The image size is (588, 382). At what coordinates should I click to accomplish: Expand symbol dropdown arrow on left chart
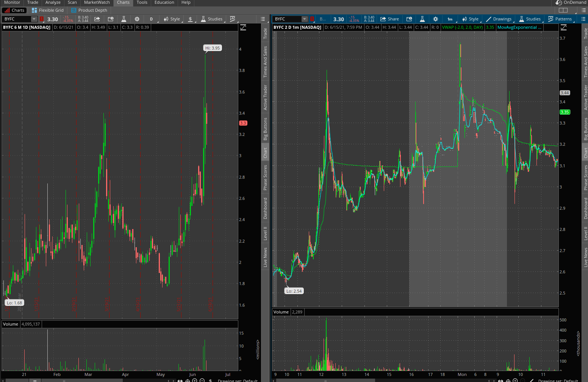[x=34, y=19]
